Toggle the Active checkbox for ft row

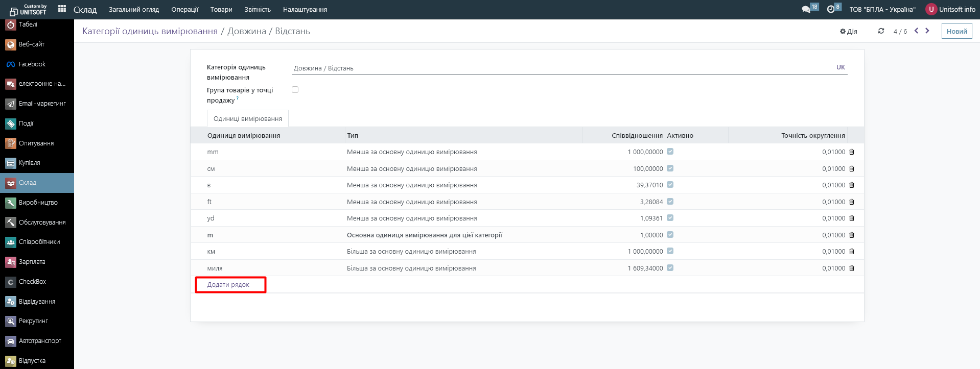click(x=670, y=202)
